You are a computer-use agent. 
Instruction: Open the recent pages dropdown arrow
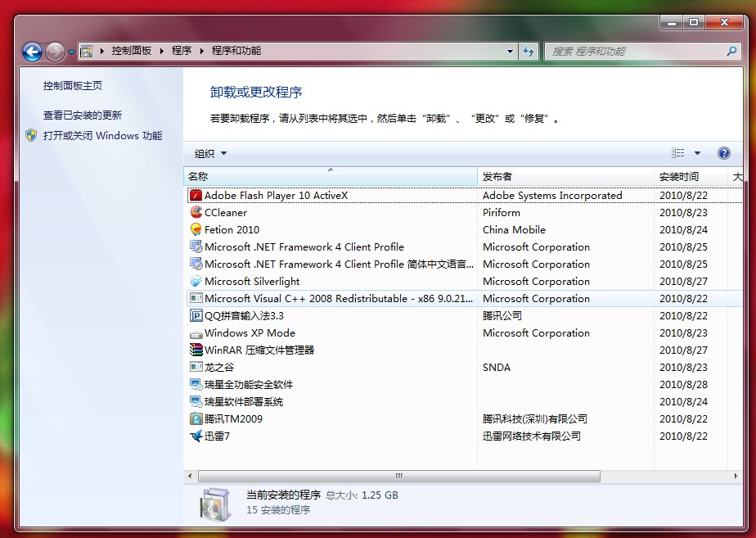point(71,52)
